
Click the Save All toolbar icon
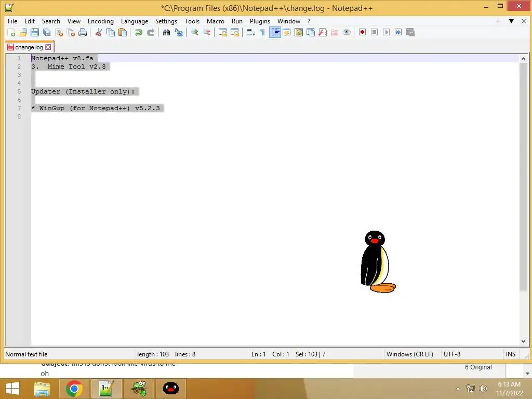coord(46,32)
